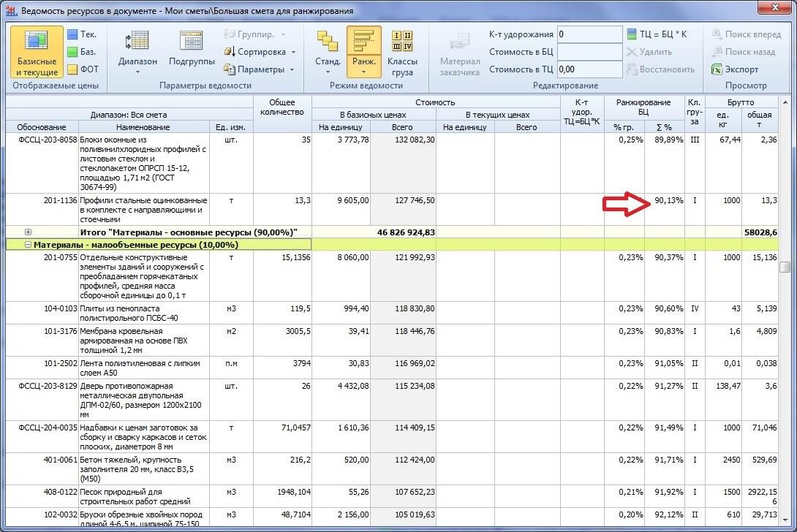Open the Параметры dropdown menu

[x=260, y=69]
